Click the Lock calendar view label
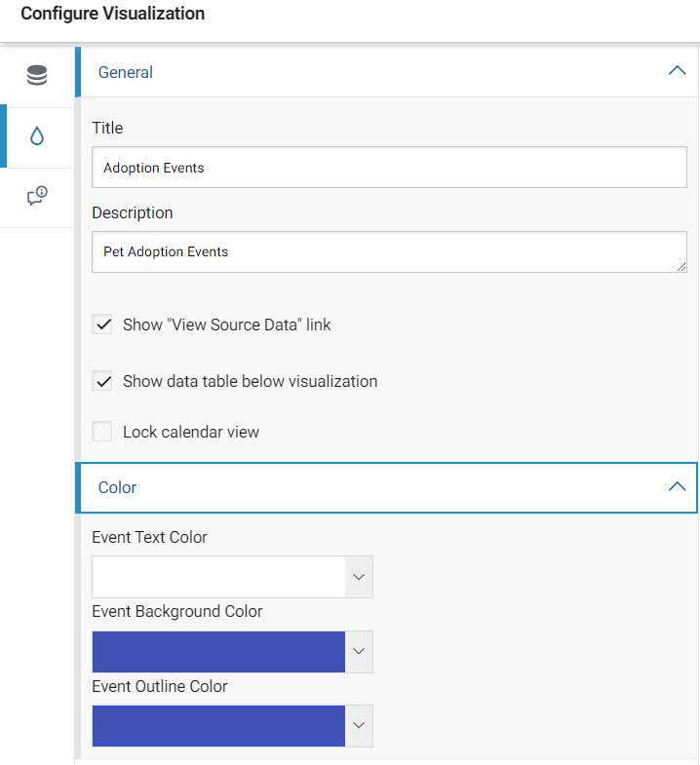Image resolution: width=700 pixels, height=765 pixels. pos(191,432)
